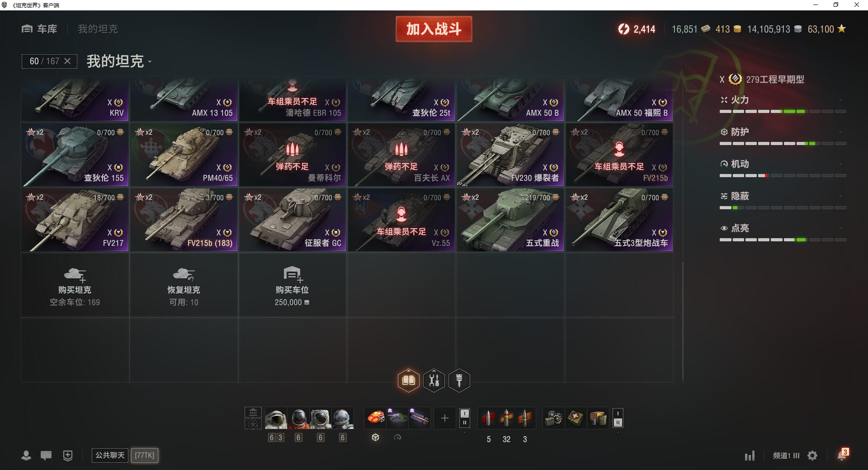Open the contacts person icon
The height and width of the screenshot is (470, 868).
26,456
